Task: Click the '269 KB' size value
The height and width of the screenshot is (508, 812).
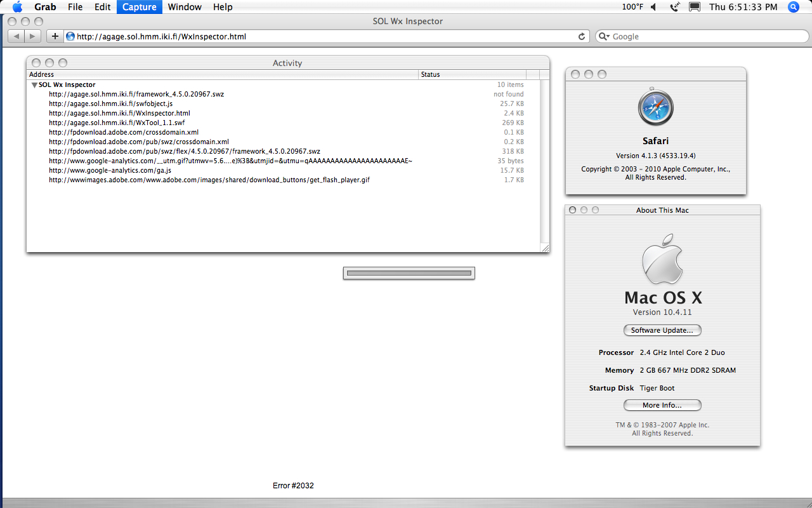Action: point(513,123)
